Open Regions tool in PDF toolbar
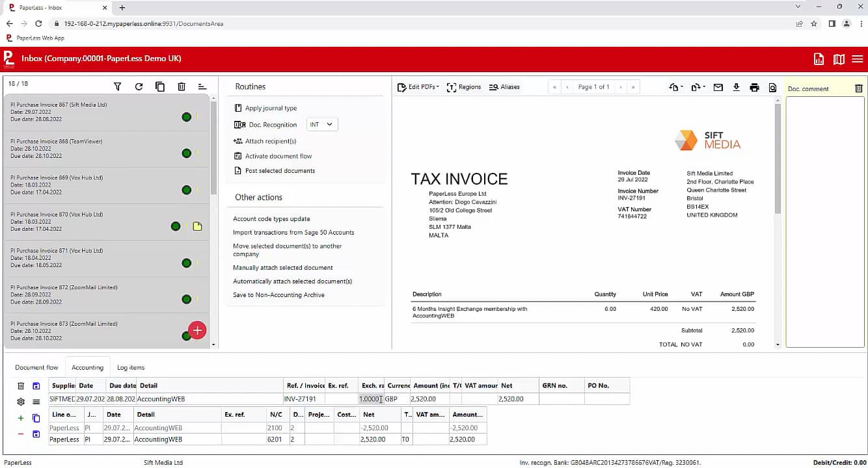Viewport: 868px width, 468px height. (464, 87)
